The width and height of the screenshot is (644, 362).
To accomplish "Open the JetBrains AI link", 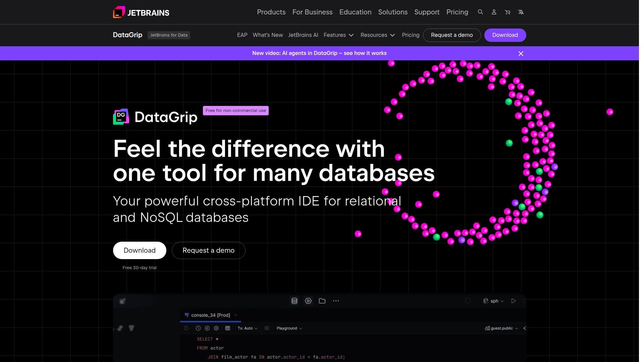I will coord(303,35).
